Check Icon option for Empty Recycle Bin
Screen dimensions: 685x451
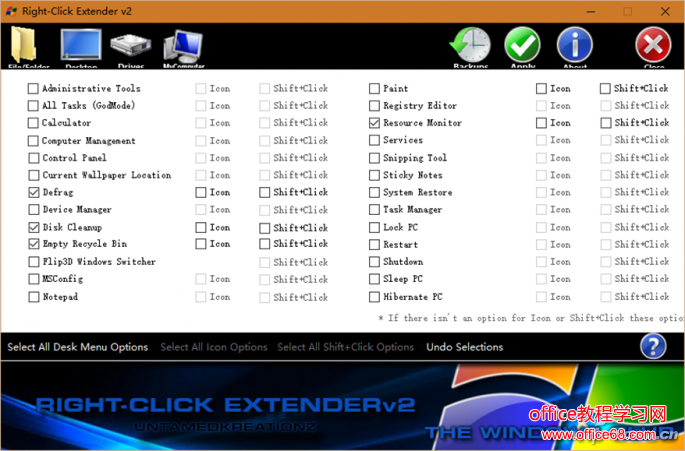tap(201, 244)
